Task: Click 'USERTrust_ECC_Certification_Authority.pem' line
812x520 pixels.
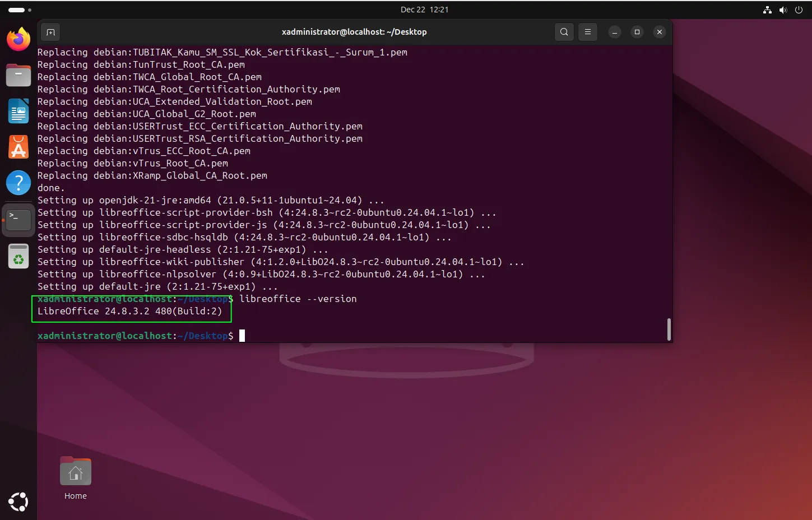Action: 200,126
